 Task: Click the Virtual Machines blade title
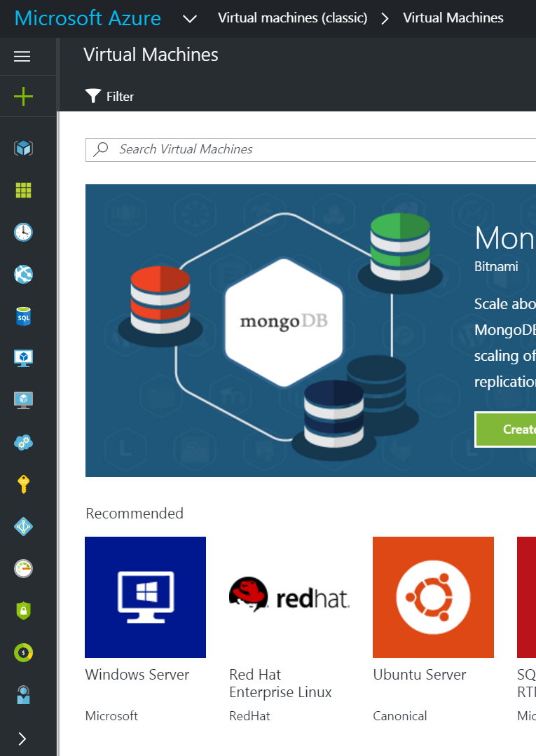(151, 55)
